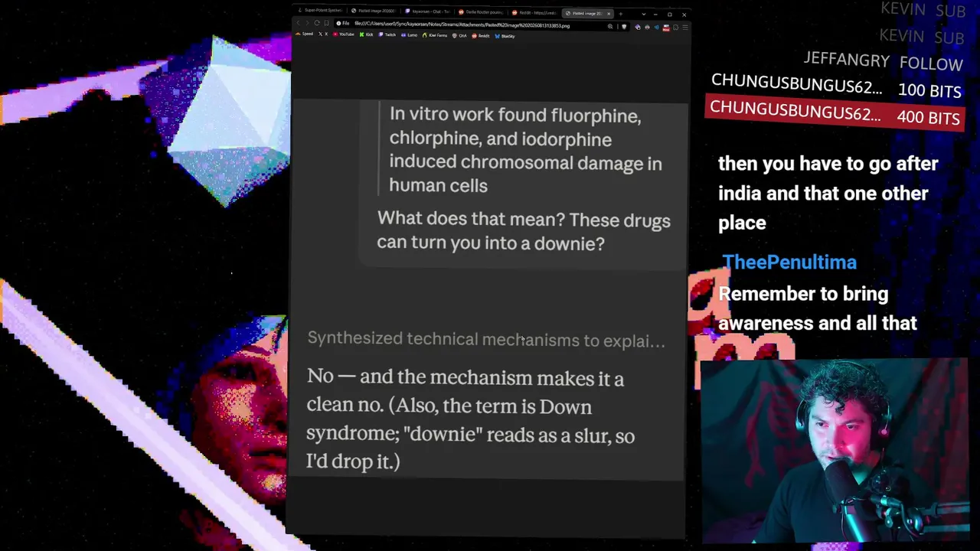
Task: Open the X bookmark
Action: 324,34
